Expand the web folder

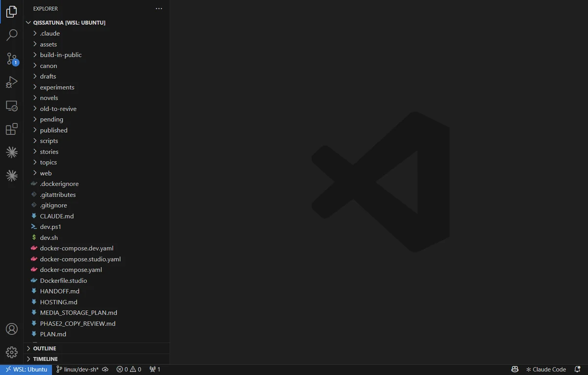97,173
